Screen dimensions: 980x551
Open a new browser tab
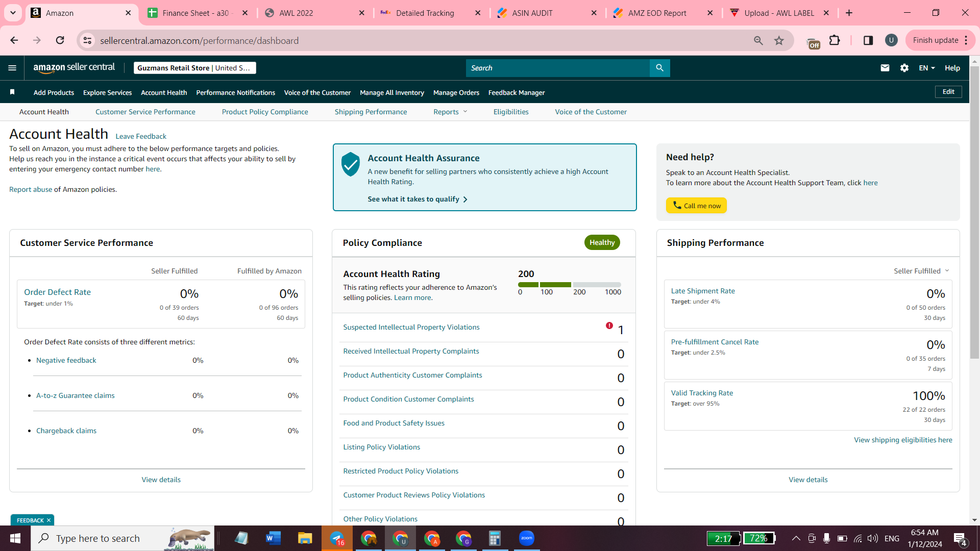(849, 13)
